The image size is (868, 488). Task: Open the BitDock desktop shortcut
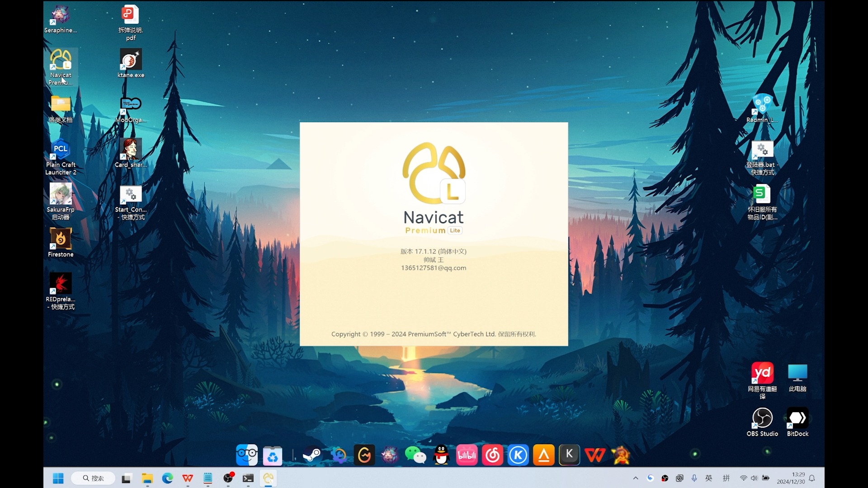[x=797, y=422]
